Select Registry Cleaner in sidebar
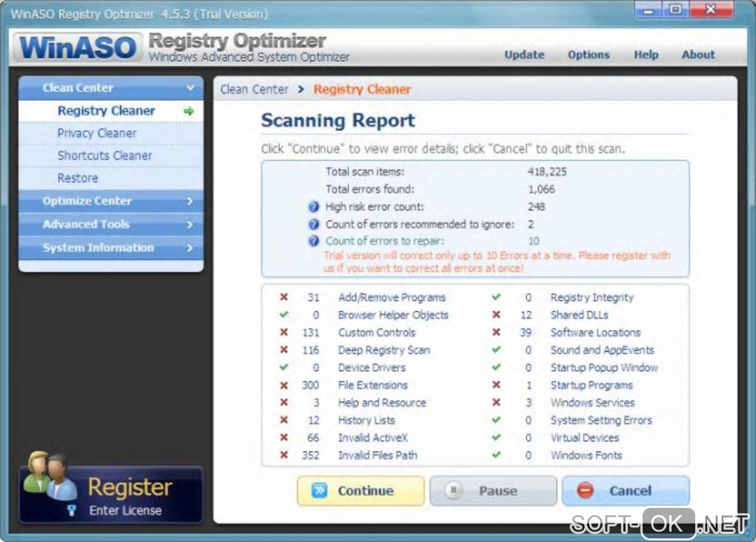The height and width of the screenshot is (542, 756). (111, 111)
